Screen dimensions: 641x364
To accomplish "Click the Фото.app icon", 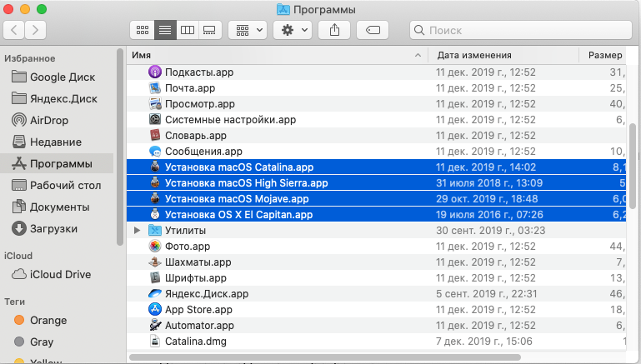I will [155, 246].
